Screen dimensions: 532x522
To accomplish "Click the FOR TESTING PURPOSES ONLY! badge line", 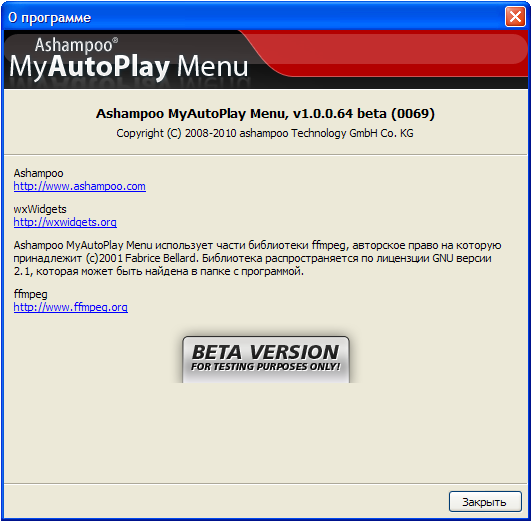I will pos(265,367).
